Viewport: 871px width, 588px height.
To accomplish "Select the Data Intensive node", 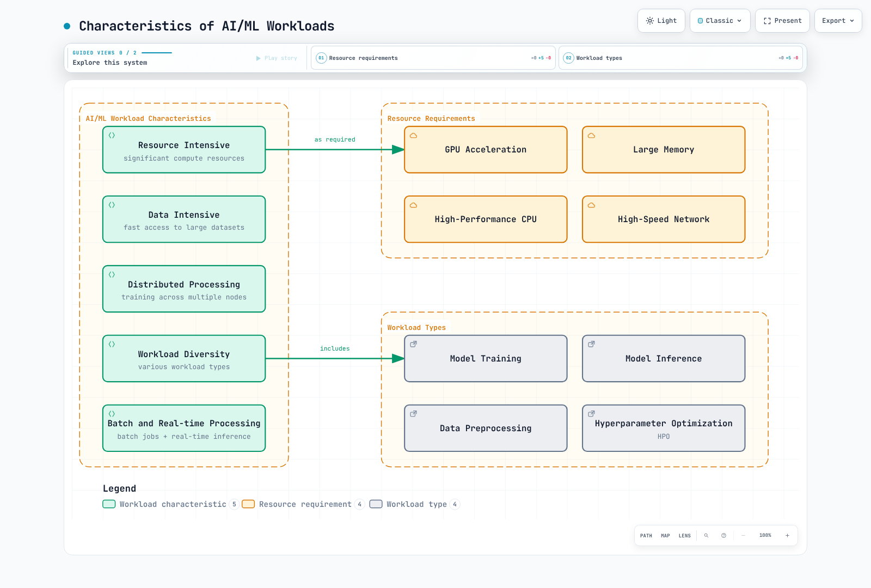I will (x=184, y=219).
